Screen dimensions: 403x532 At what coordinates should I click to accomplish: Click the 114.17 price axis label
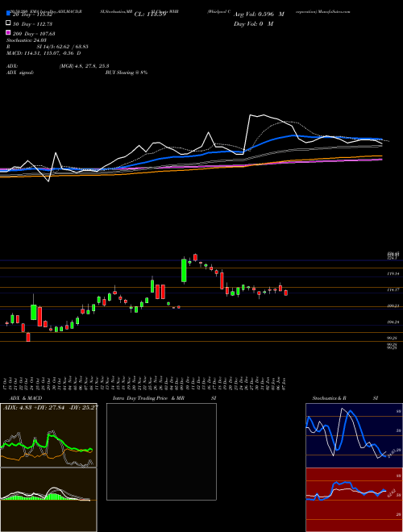click(393, 289)
